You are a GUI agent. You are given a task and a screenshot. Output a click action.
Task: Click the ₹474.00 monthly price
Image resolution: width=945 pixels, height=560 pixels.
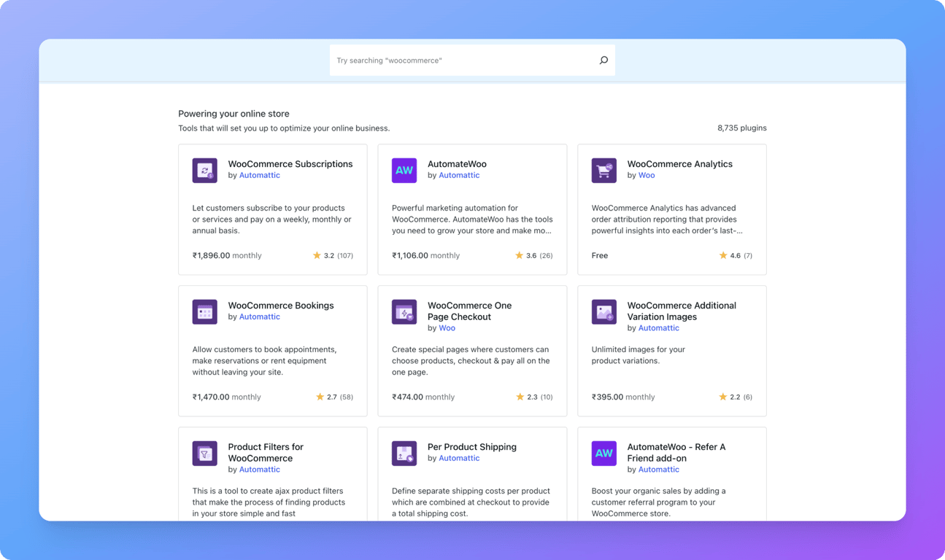click(x=423, y=397)
